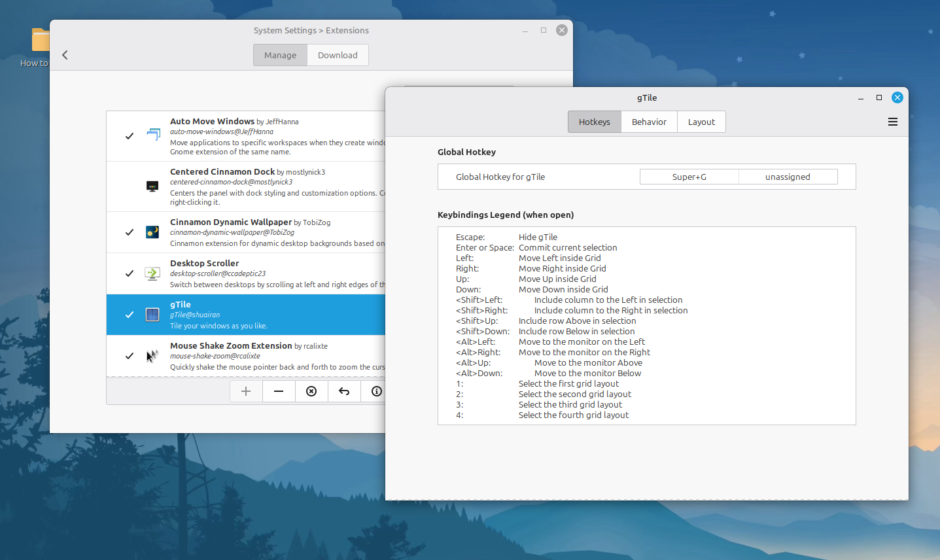Click 'Select the fourth grid layout' text
This screenshot has height=560, width=940.
(574, 415)
